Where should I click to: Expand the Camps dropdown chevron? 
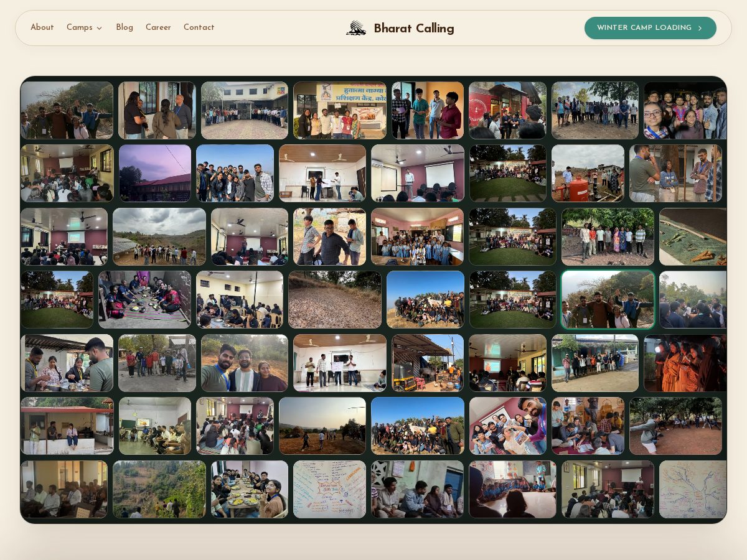coord(99,28)
